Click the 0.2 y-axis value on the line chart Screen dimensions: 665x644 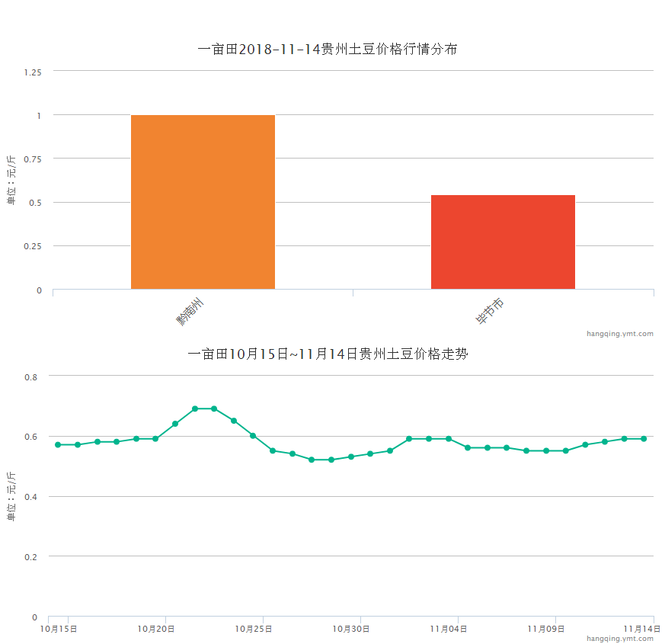point(31,557)
